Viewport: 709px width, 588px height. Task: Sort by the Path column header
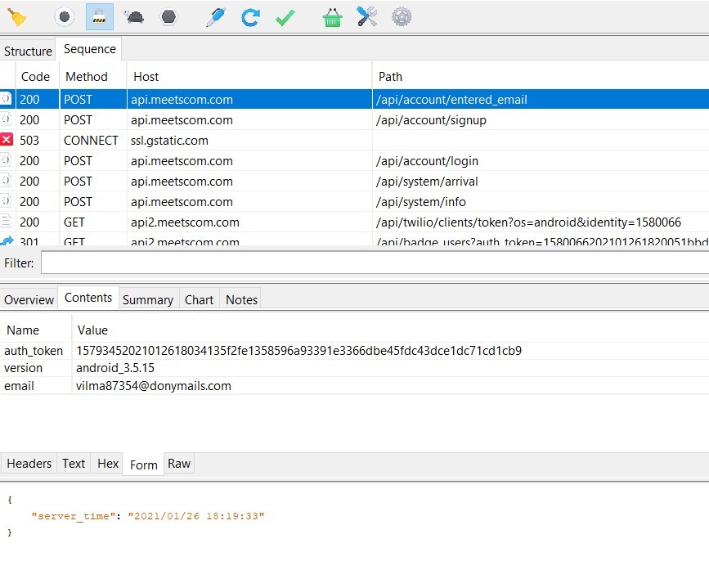[541, 76]
